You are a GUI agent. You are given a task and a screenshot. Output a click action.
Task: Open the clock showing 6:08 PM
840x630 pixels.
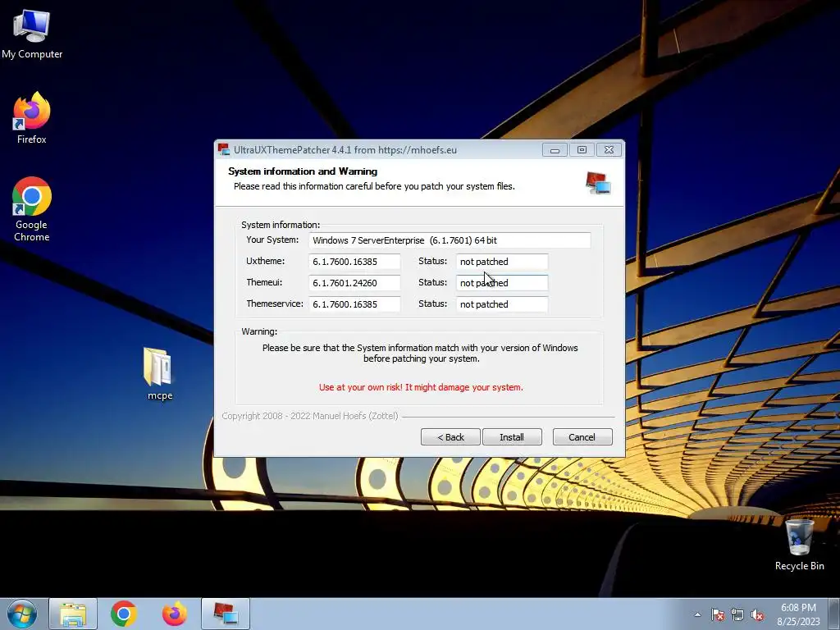coord(798,614)
